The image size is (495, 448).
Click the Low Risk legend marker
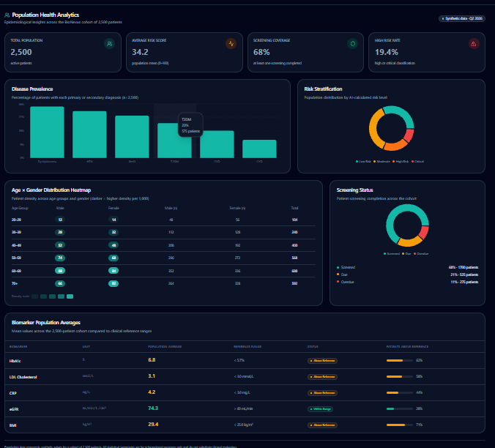point(357,162)
